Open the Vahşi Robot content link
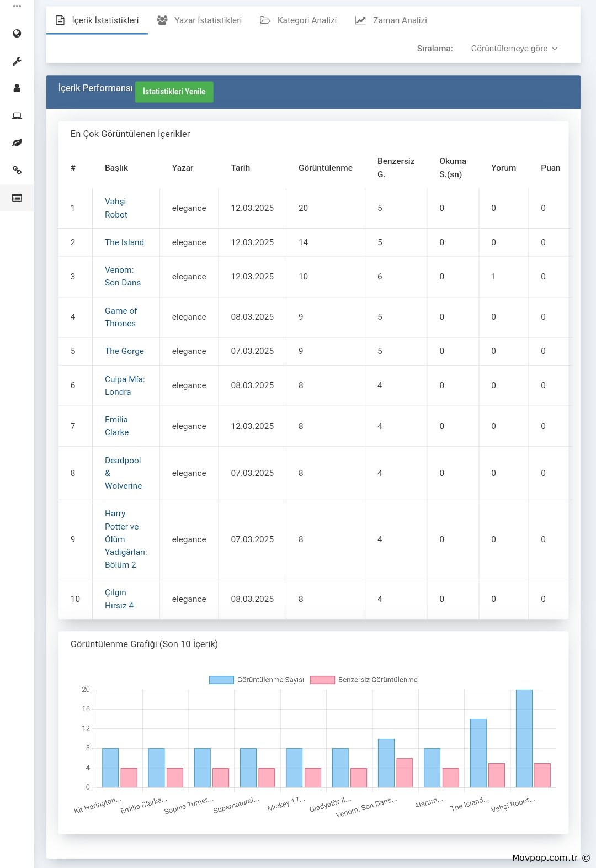Image resolution: width=596 pixels, height=868 pixels. [x=116, y=208]
